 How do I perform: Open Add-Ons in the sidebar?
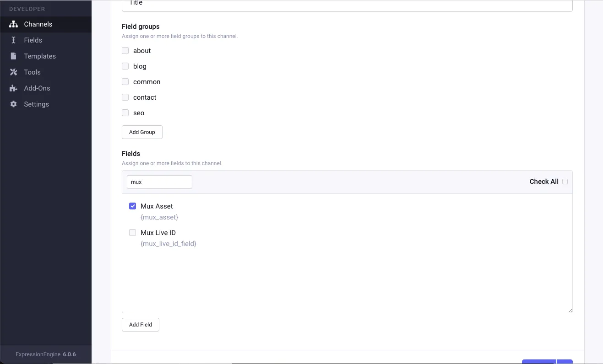tap(46, 88)
